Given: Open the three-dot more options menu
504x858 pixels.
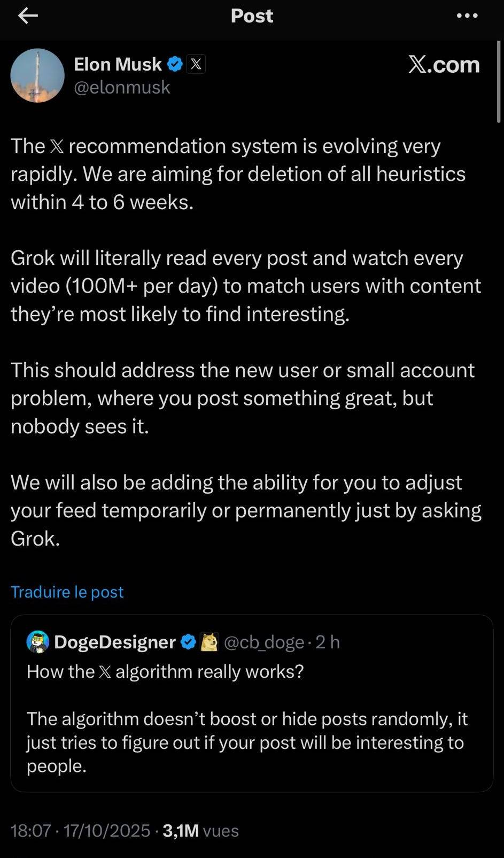Looking at the screenshot, I should 467,16.
